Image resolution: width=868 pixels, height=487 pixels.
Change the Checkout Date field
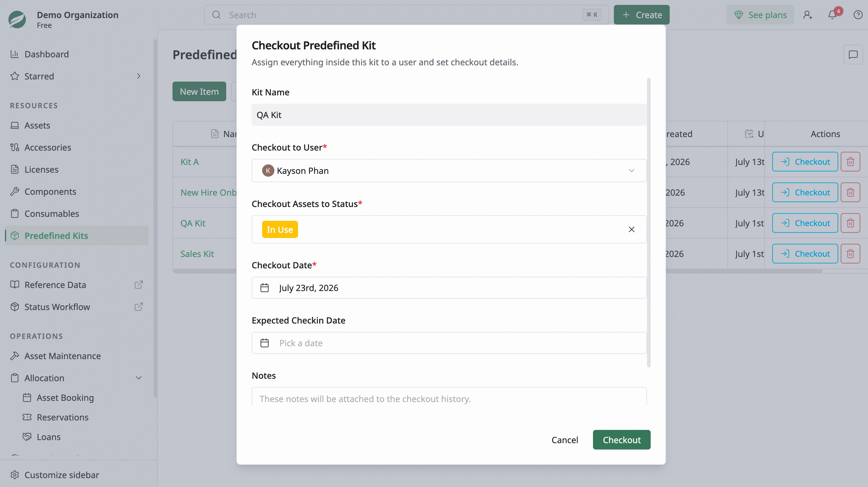(449, 288)
